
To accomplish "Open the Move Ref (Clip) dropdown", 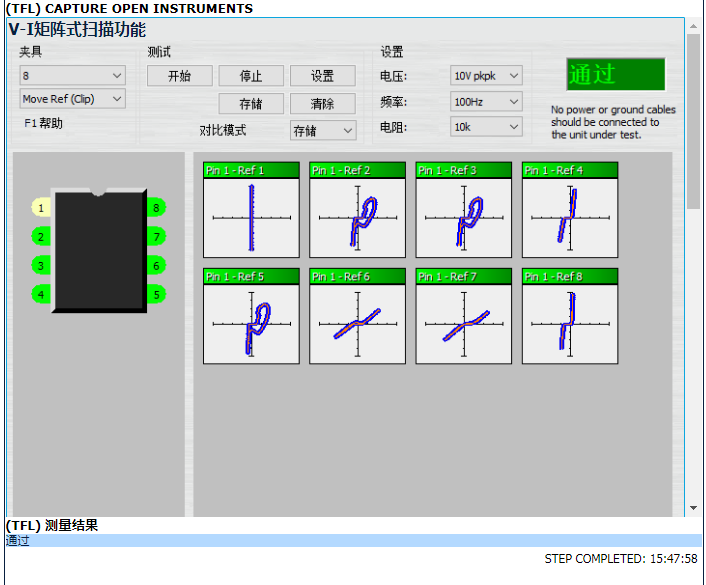I will point(72,99).
